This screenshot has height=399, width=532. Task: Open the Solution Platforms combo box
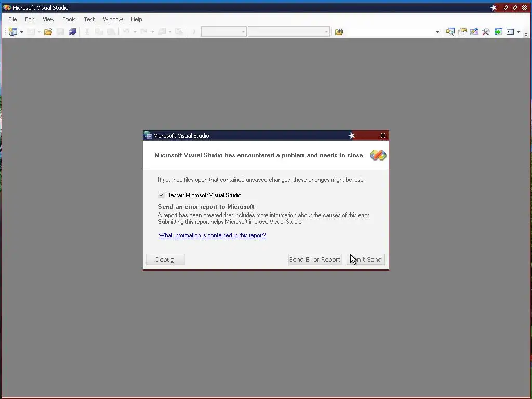tap(289, 32)
